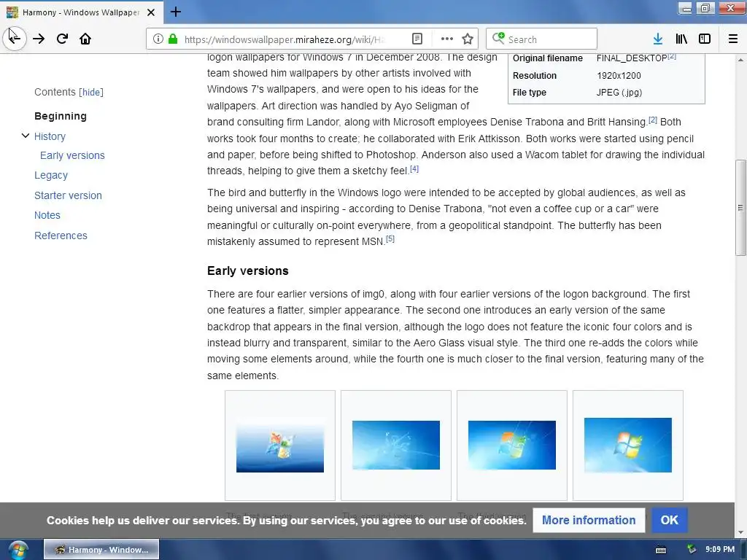This screenshot has height=560, width=747.
Task: Click the scrollbar up arrow
Action: point(740,60)
